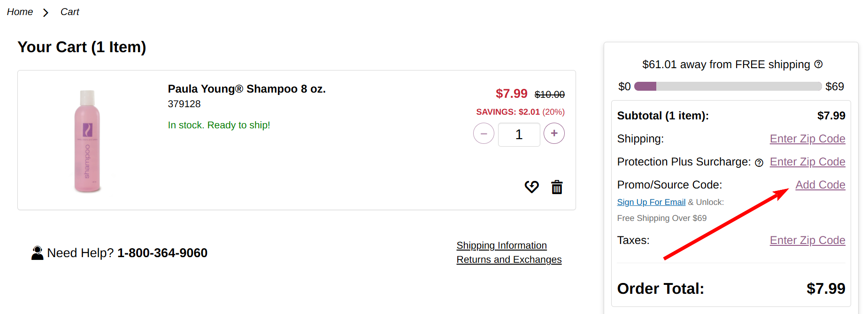868x314 pixels.
Task: Open the Paula Young Shampoo product title
Action: 246,89
